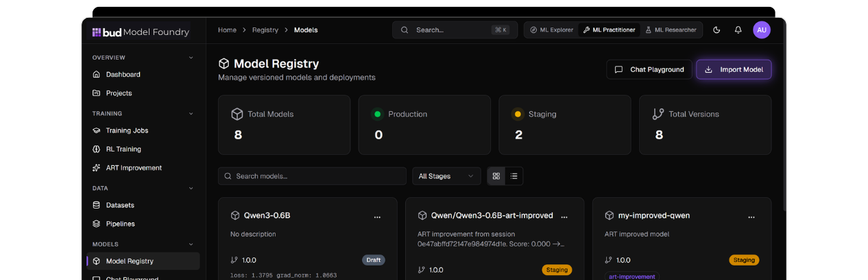Click the Training Jobs graduation cap icon
This screenshot has height=280, width=868.
[x=97, y=130]
